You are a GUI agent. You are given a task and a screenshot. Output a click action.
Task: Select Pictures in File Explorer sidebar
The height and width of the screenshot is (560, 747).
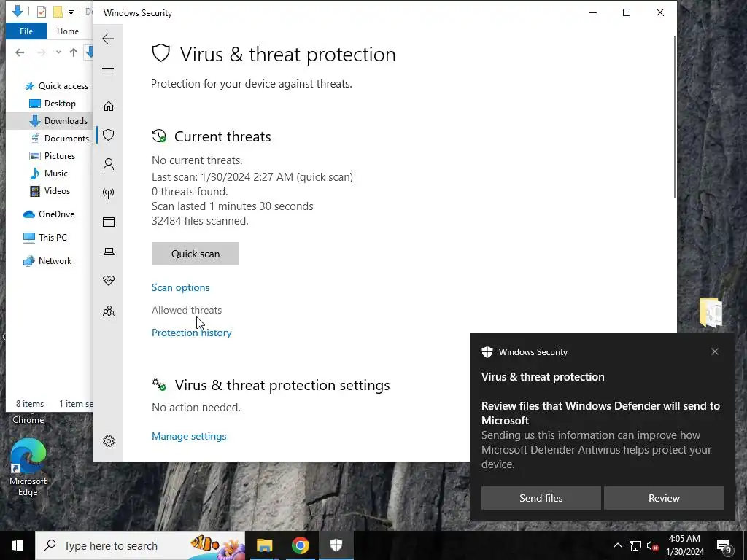tap(52, 156)
